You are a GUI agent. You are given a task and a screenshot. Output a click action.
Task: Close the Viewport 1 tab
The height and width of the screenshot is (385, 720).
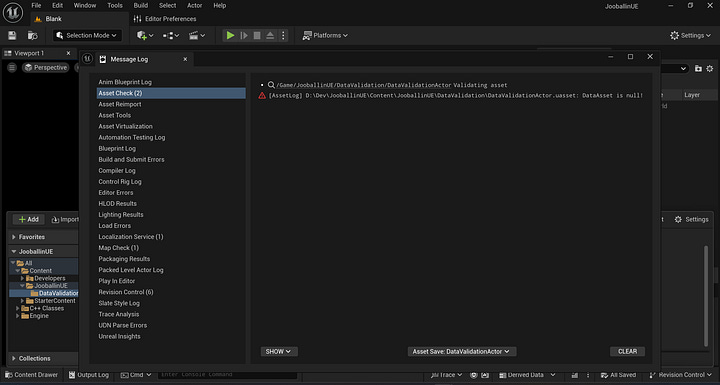(68, 53)
